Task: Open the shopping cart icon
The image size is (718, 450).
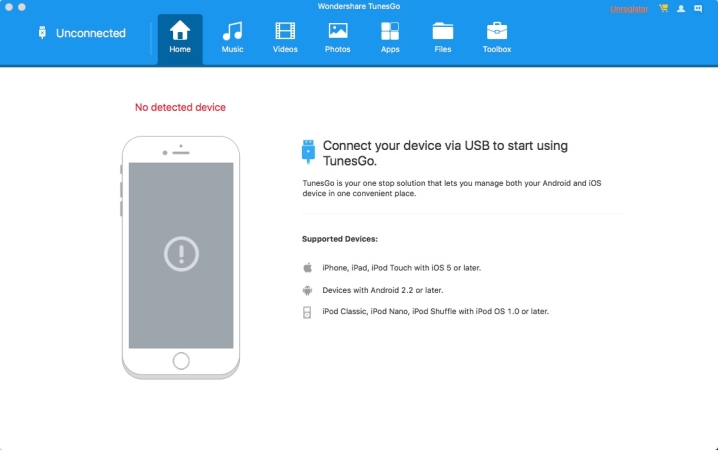Action: tap(664, 8)
